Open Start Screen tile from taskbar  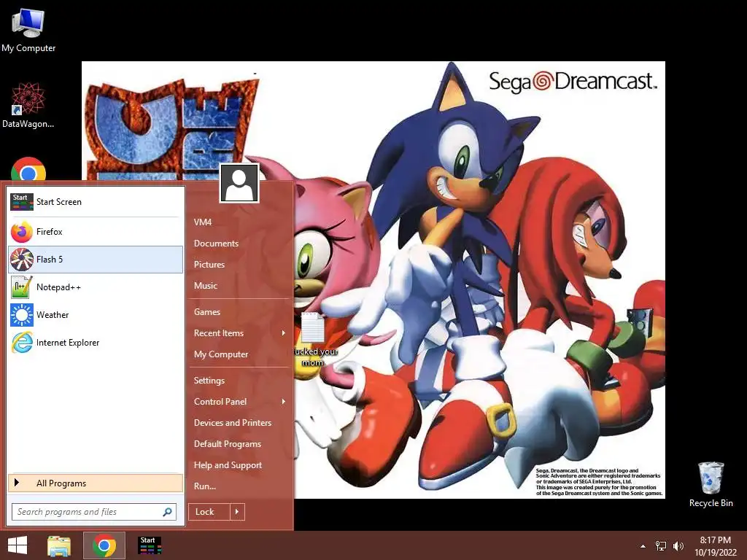coord(150,545)
